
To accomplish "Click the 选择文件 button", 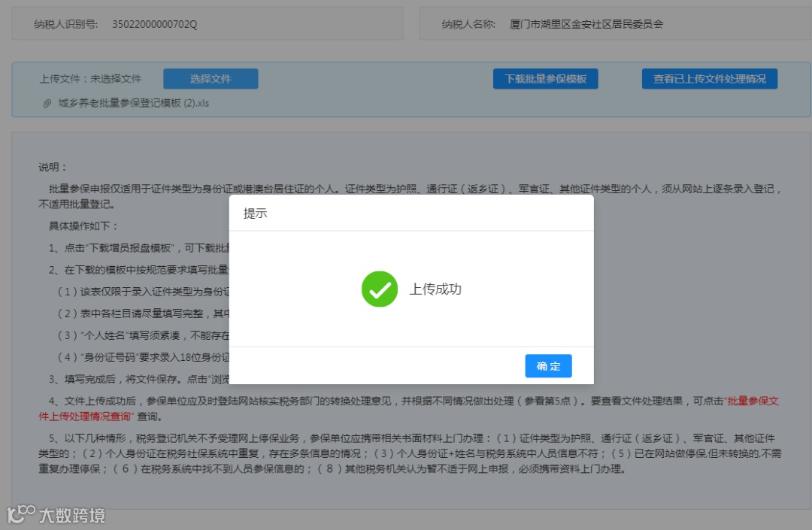I will click(211, 79).
